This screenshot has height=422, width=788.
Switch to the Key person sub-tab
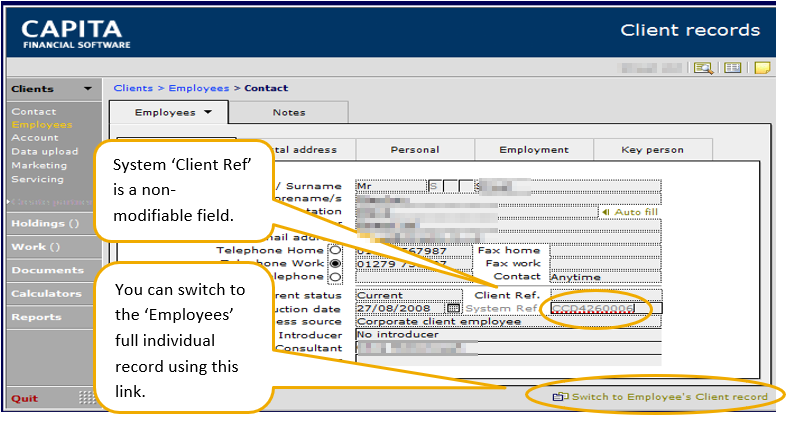[652, 150]
